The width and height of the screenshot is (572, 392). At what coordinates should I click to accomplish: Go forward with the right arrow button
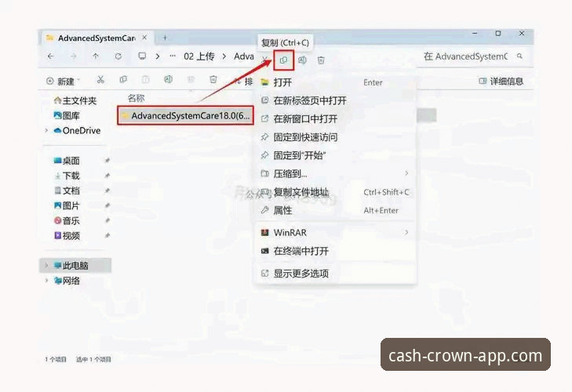(73, 56)
